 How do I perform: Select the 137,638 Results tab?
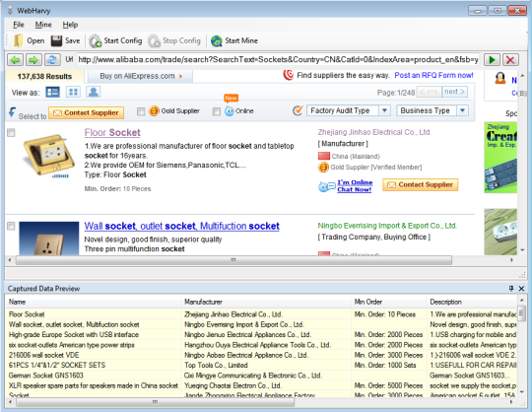(44, 76)
